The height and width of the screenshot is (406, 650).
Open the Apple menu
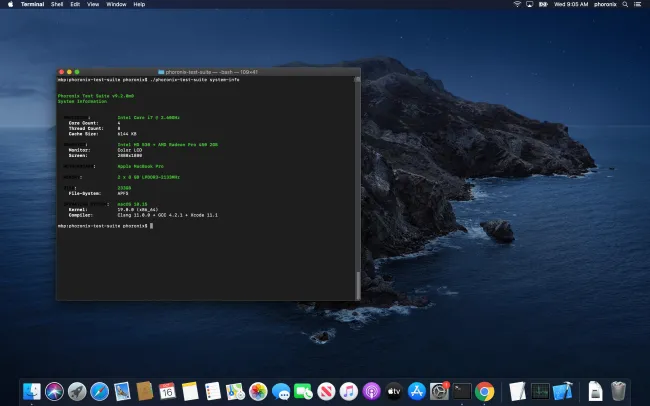(9, 4)
